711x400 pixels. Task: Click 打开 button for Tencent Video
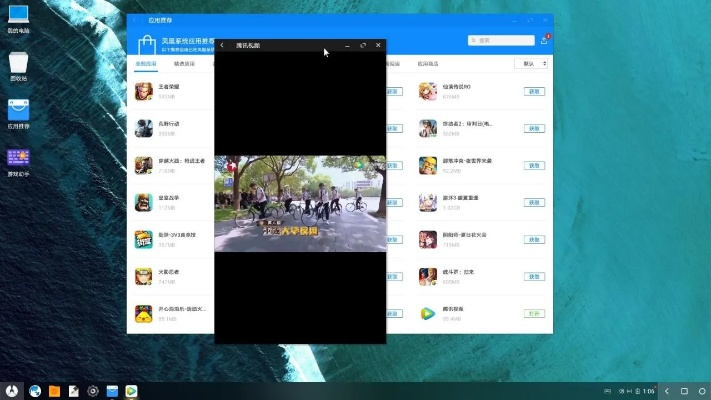534,313
